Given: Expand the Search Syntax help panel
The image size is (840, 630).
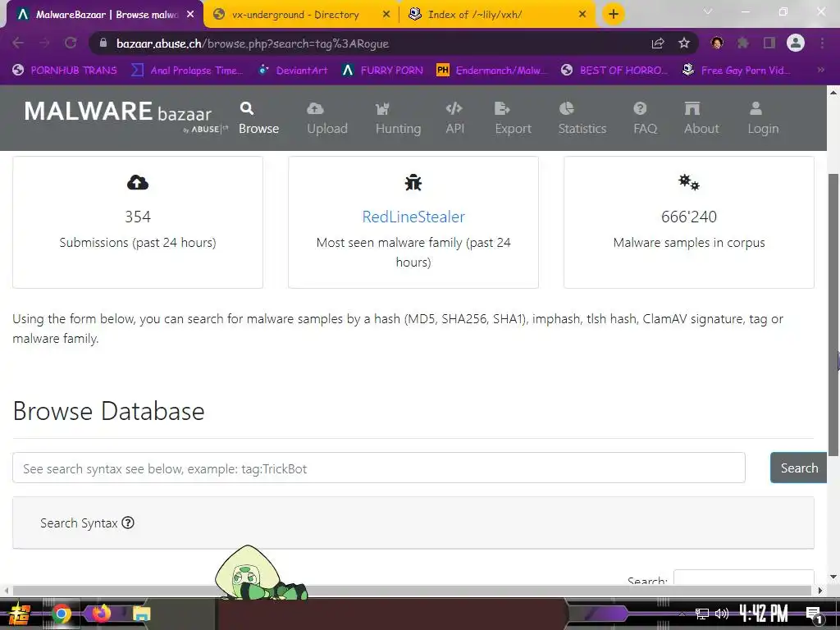Looking at the screenshot, I should 413,523.
